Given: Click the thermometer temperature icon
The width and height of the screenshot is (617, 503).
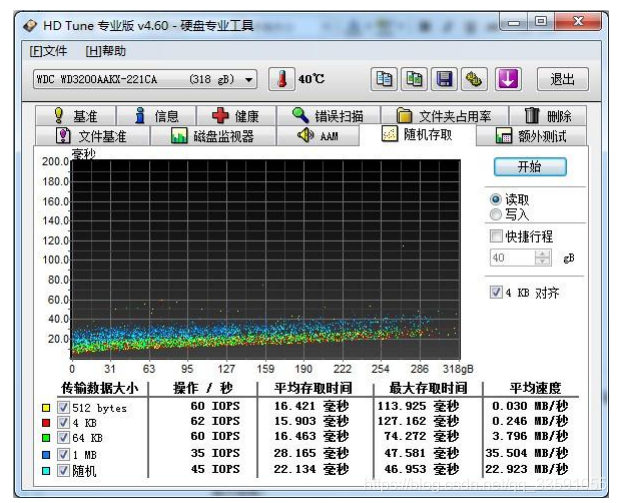Looking at the screenshot, I should point(281,79).
